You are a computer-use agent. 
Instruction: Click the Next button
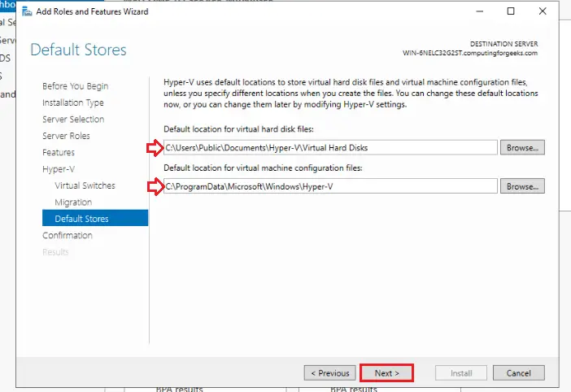pos(386,373)
